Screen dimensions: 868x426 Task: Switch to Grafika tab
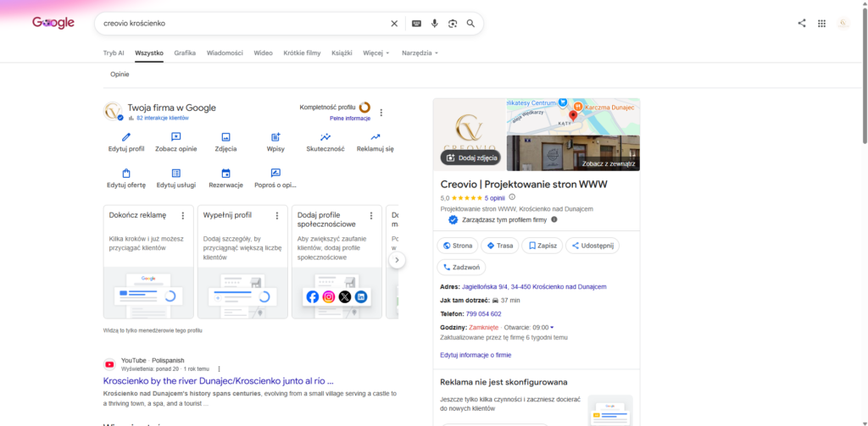pos(185,53)
